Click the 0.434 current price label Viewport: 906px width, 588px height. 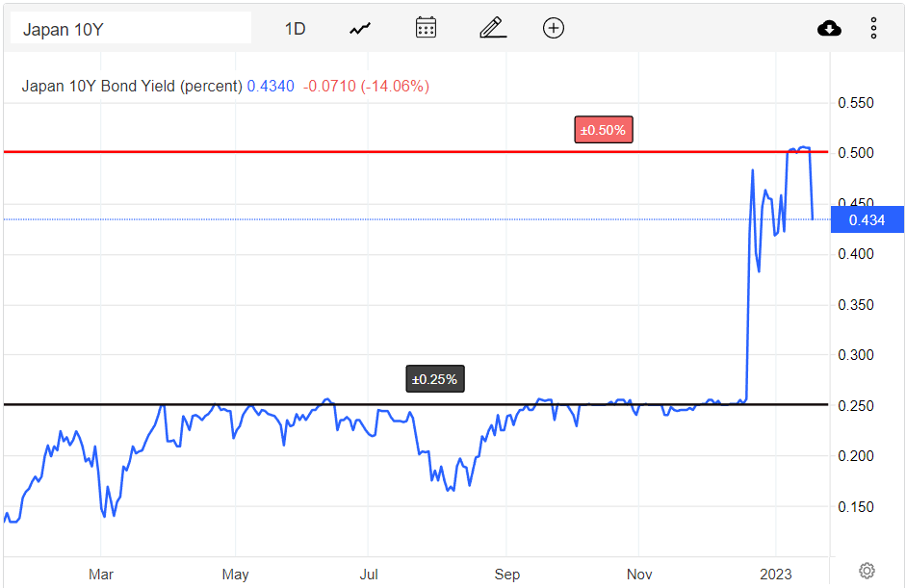[x=867, y=220]
